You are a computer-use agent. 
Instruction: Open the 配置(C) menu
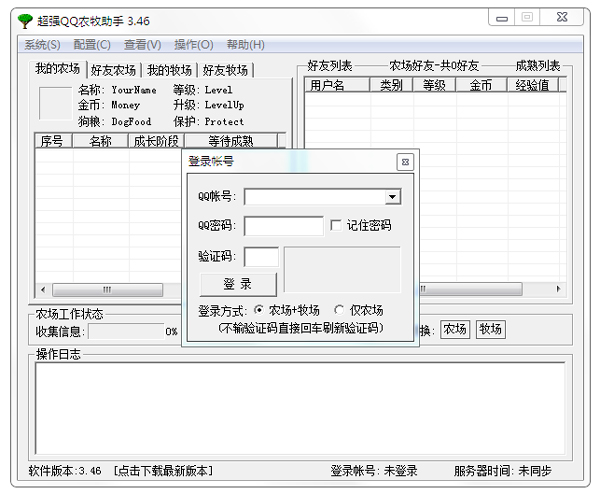[92, 45]
